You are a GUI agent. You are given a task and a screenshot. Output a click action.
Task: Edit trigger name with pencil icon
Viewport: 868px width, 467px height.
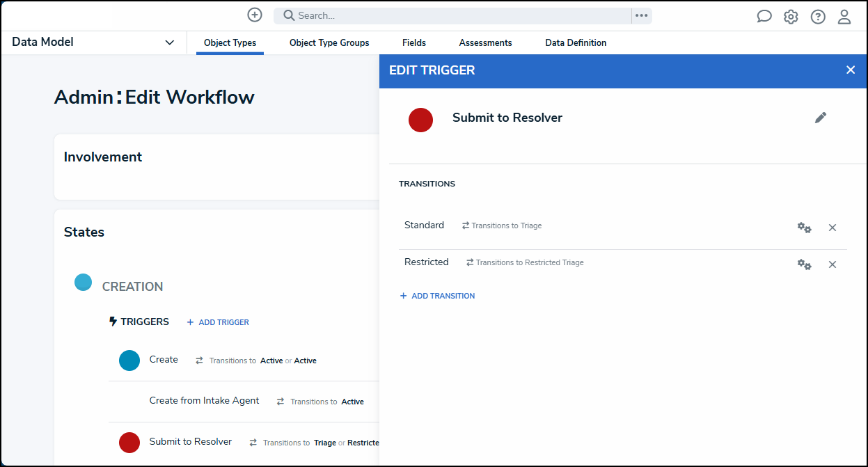coord(821,118)
